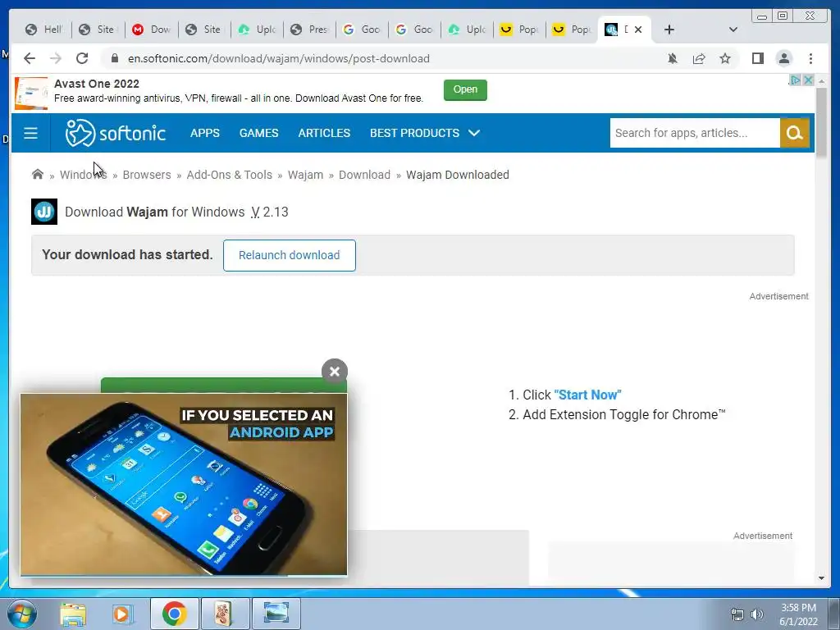Click the browser forward arrow
The image size is (840, 630).
pos(56,58)
